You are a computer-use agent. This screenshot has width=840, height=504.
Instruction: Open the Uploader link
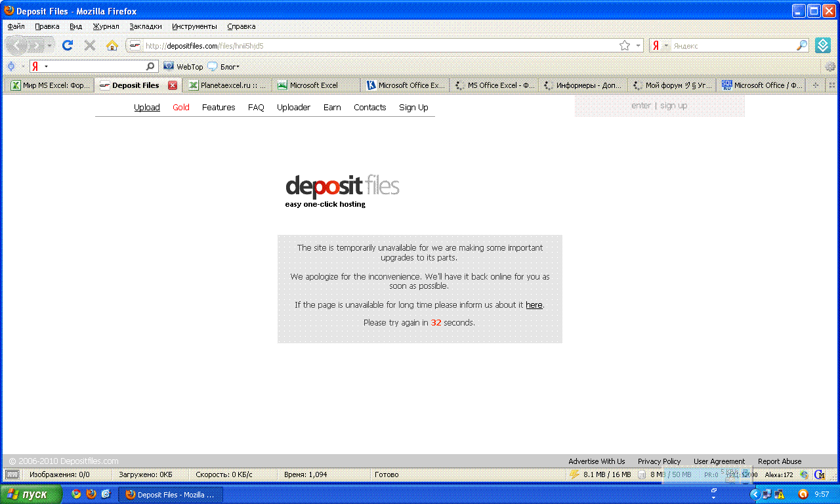pyautogui.click(x=293, y=108)
